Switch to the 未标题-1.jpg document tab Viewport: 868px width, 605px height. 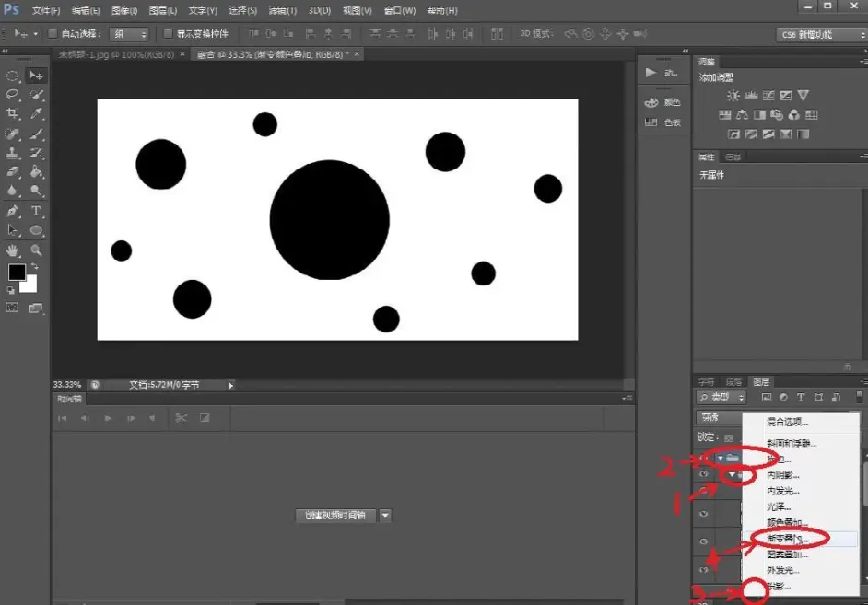tap(116, 54)
